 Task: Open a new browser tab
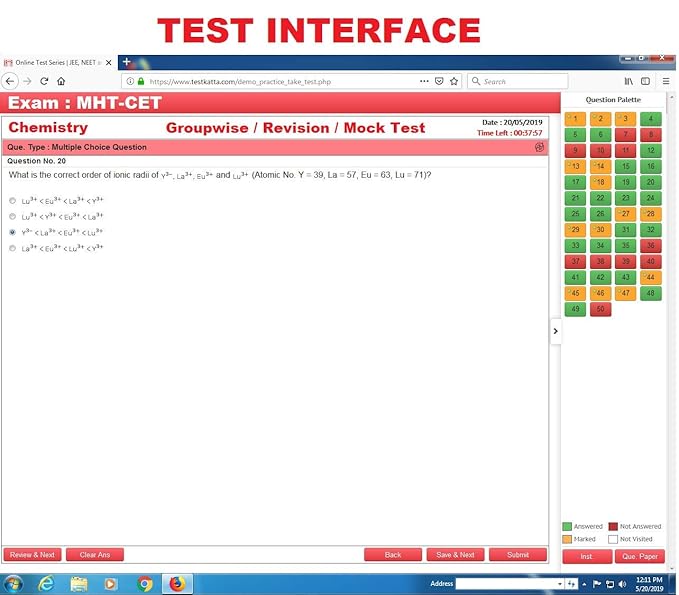click(126, 62)
